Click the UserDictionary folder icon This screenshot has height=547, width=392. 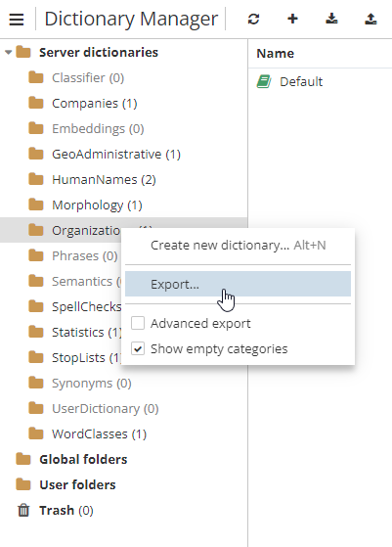click(x=36, y=408)
